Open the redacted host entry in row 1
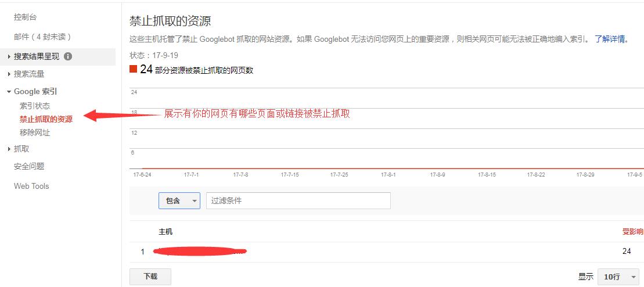Image resolution: width=644 pixels, height=287 pixels. tap(200, 251)
